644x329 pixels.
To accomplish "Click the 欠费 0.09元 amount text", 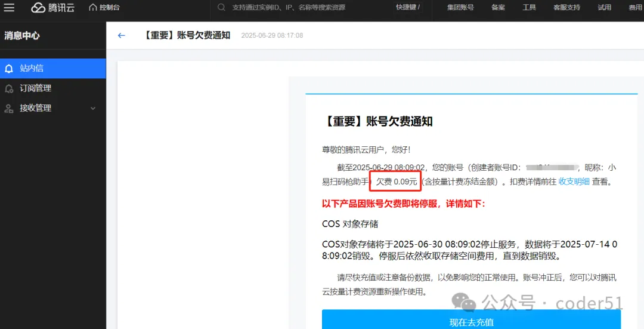I will coord(397,182).
